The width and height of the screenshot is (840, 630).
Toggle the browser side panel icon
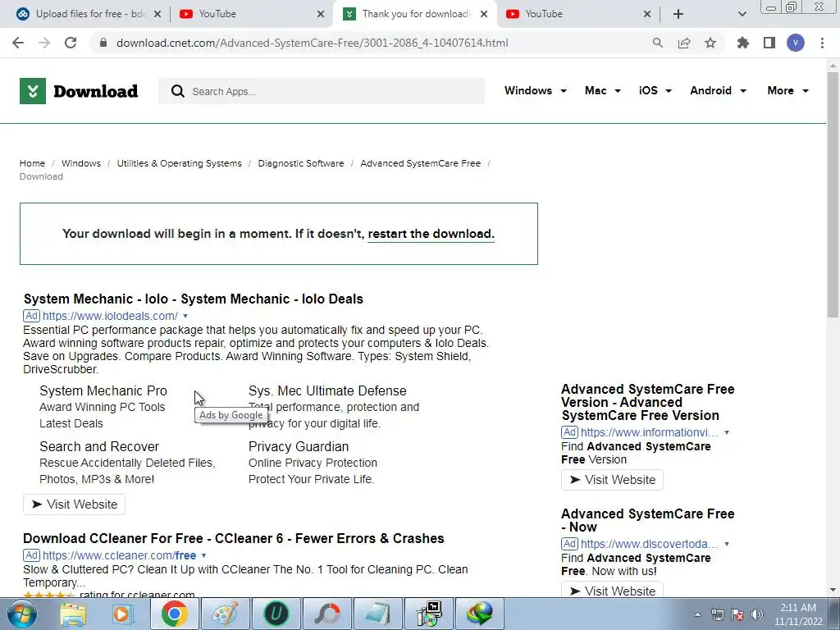pos(769,43)
